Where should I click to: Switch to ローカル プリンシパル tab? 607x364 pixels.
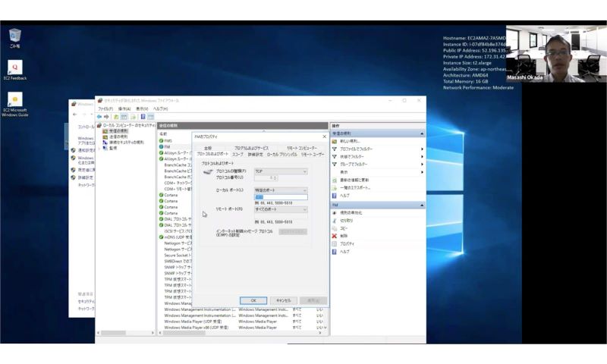pyautogui.click(x=281, y=155)
